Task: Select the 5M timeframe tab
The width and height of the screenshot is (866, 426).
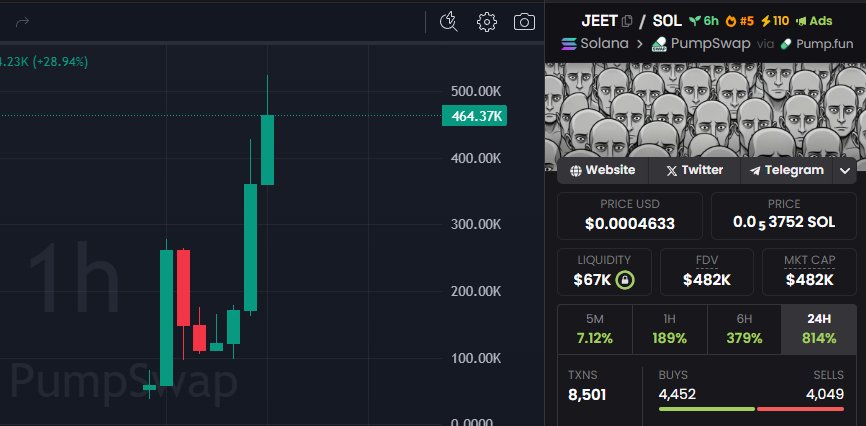Action: pyautogui.click(x=594, y=328)
